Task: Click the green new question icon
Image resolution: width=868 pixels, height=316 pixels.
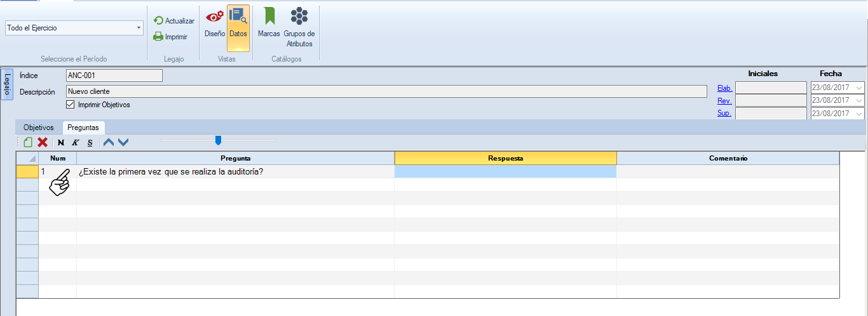Action: pos(28,143)
